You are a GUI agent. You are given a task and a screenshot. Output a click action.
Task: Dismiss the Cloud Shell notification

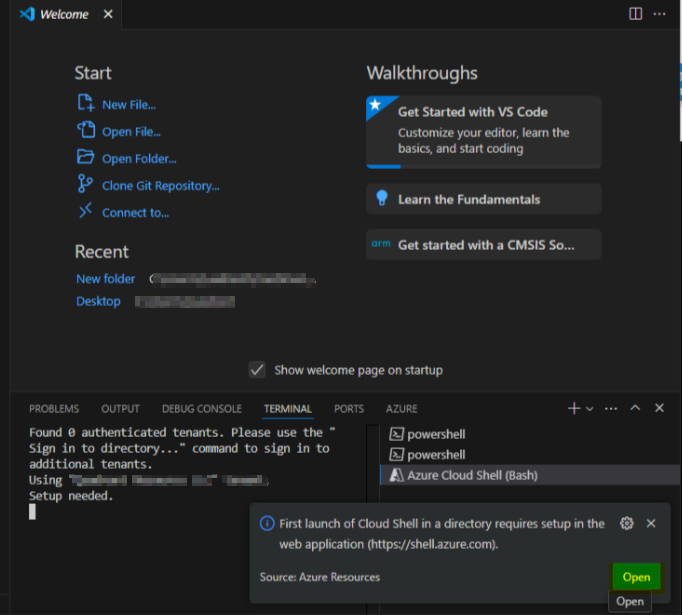[x=651, y=523]
